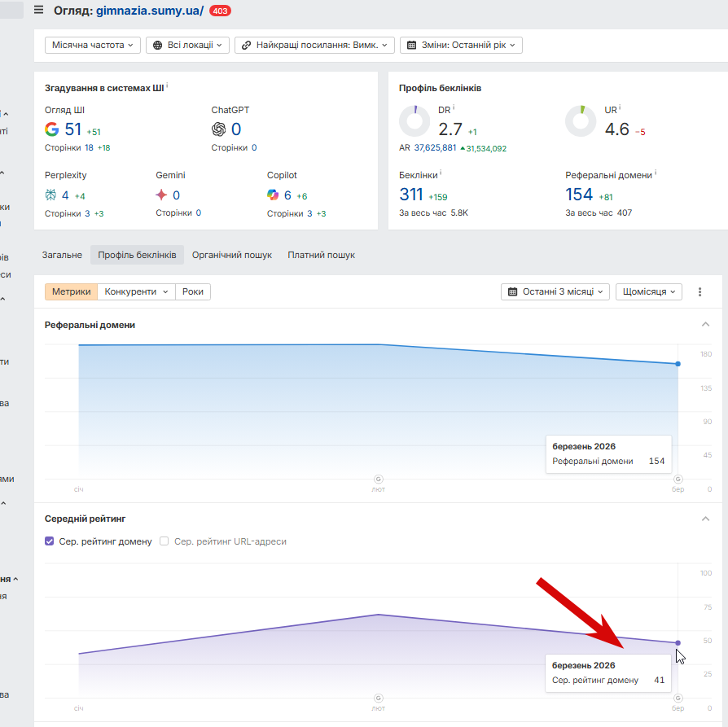Open Беклінки count 311
The width and height of the screenshot is (728, 727).
click(411, 195)
